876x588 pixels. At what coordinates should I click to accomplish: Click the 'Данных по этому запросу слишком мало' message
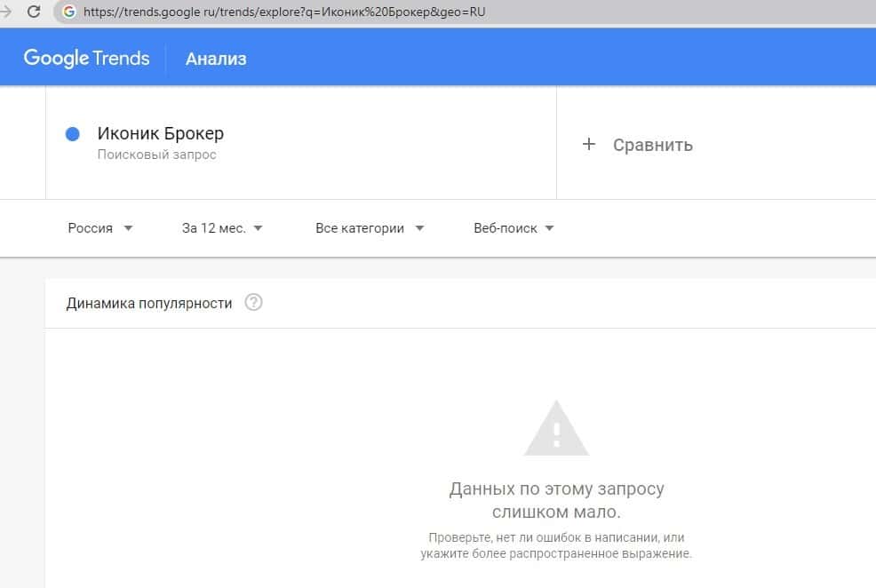pyautogui.click(x=556, y=501)
